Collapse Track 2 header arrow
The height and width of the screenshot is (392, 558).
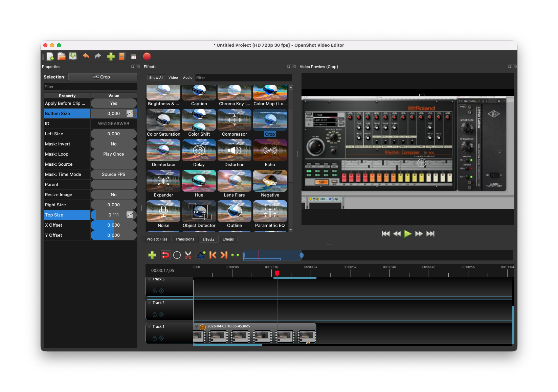tap(149, 303)
